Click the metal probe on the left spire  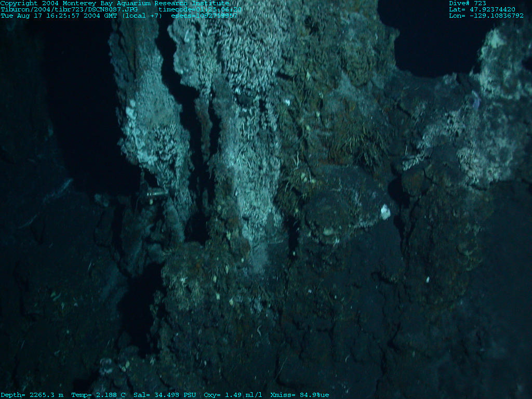pyautogui.click(x=155, y=194)
